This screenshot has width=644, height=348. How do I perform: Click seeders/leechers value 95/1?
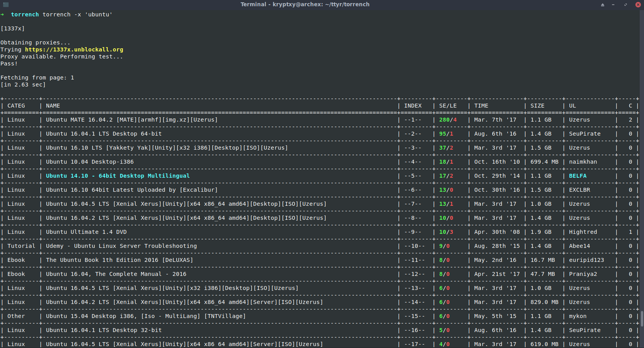[446, 134]
